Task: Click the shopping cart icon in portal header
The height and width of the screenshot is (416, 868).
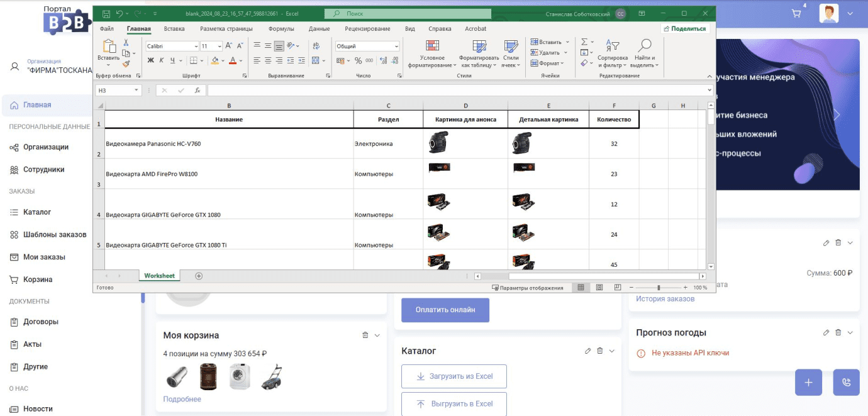Action: (796, 13)
